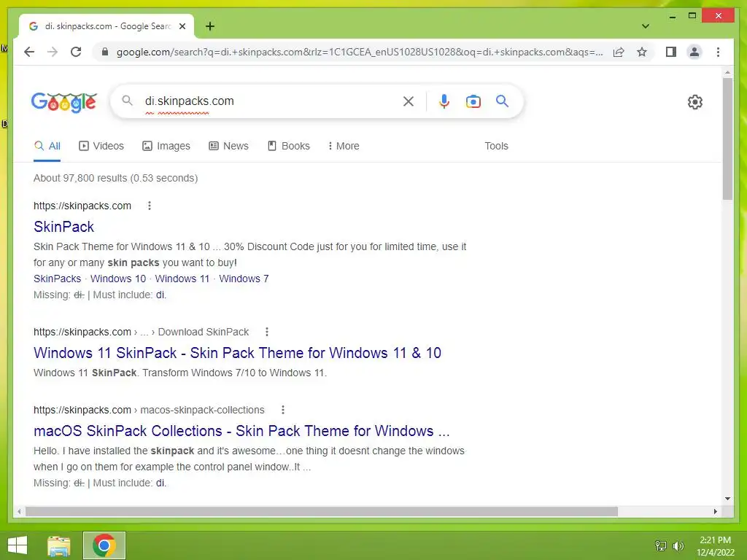This screenshot has height=560, width=747.
Task: Open Google quick settings gear
Action: point(694,102)
